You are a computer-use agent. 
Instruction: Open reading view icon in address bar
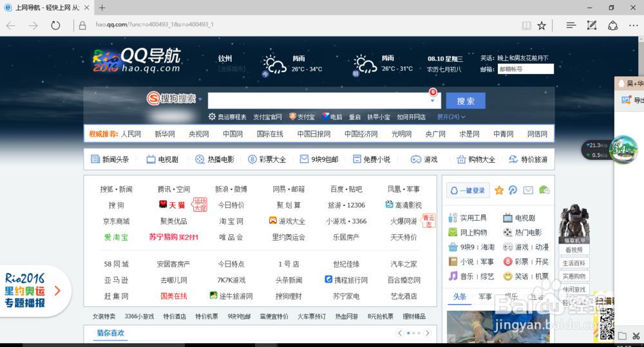click(527, 26)
